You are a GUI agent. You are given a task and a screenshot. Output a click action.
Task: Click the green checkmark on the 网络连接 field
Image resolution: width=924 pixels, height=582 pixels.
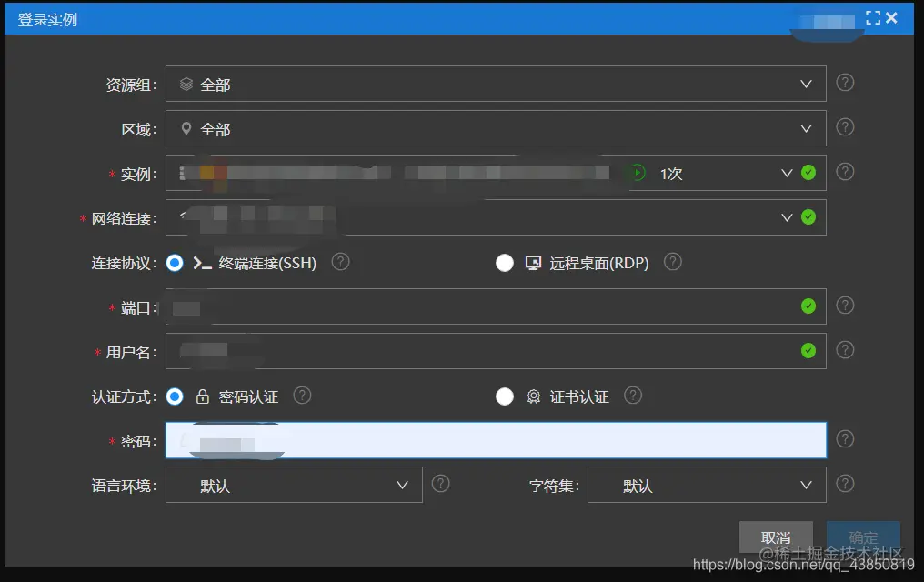[809, 217]
